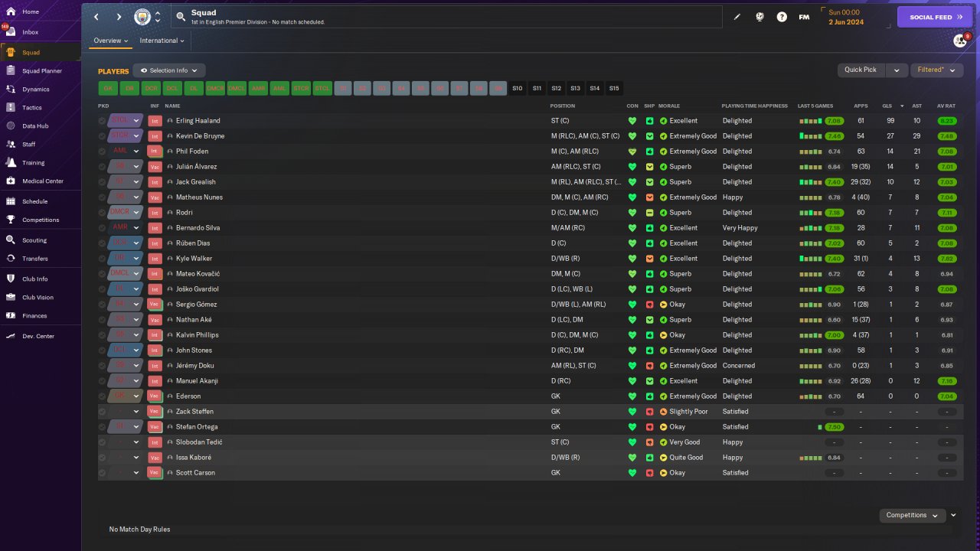
Task: Open the Quick Pick arrow dropdown
Action: coord(897,70)
